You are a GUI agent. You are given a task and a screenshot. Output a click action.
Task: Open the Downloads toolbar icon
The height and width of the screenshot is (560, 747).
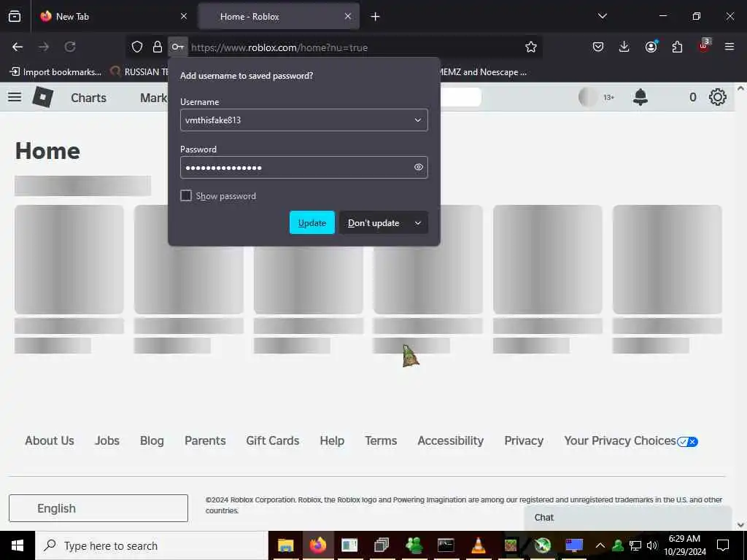click(624, 47)
